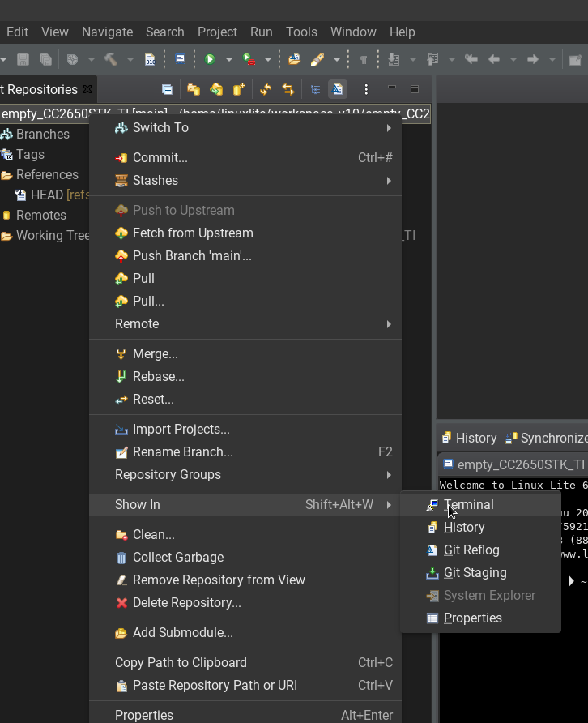The height and width of the screenshot is (723, 588).
Task: Close the Git Repositories tab
Action: point(87,89)
